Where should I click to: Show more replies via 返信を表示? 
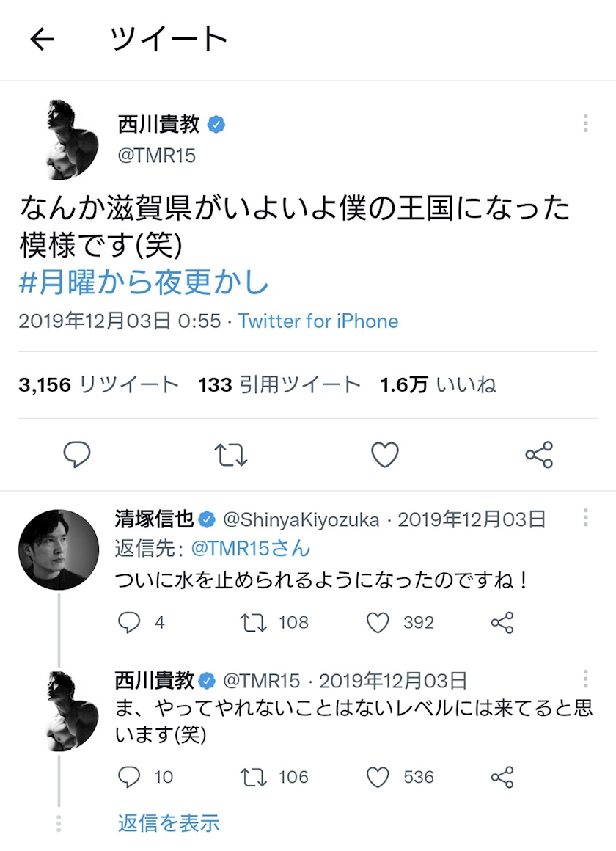click(x=169, y=823)
